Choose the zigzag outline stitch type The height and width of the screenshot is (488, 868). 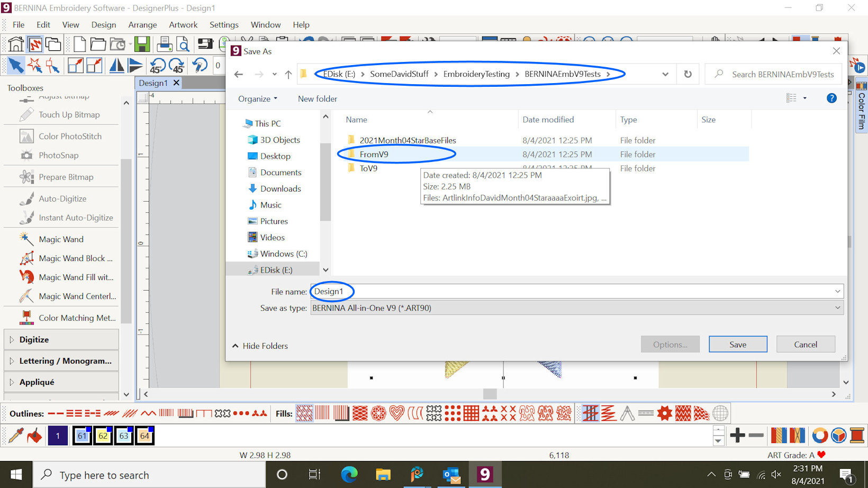tap(149, 413)
